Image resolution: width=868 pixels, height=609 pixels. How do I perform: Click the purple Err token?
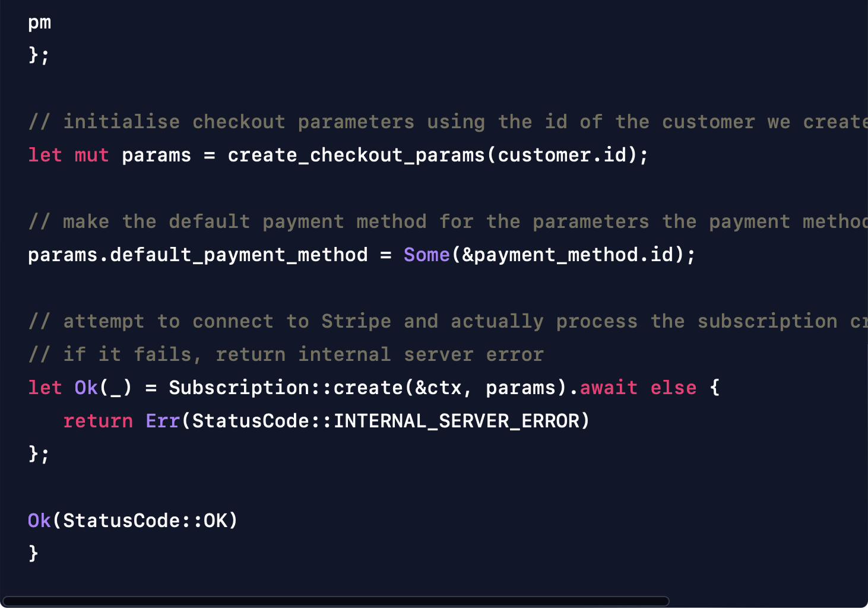[x=162, y=421]
